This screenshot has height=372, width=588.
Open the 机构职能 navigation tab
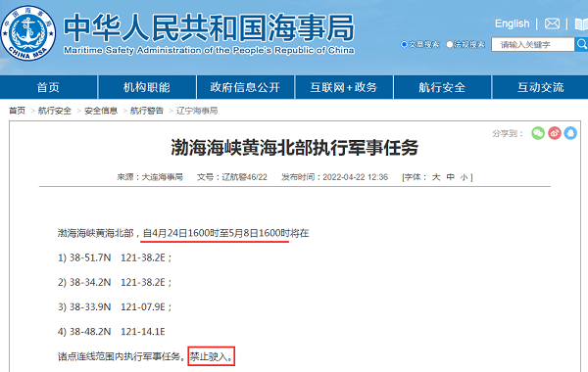[x=147, y=87]
